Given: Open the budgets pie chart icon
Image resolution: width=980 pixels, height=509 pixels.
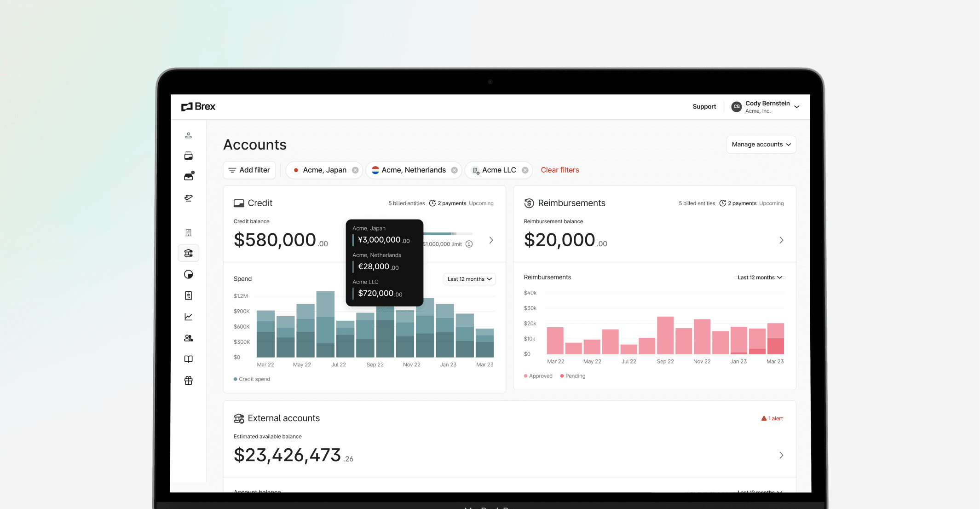Looking at the screenshot, I should 188,274.
